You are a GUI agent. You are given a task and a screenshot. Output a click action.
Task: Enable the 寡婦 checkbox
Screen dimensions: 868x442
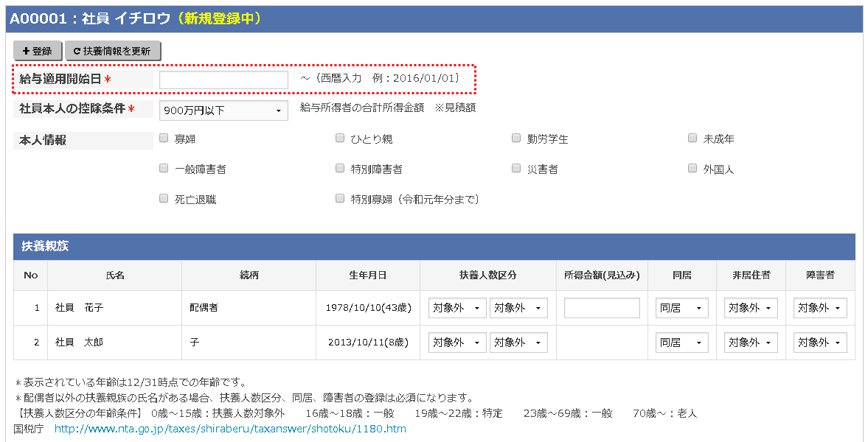point(163,137)
